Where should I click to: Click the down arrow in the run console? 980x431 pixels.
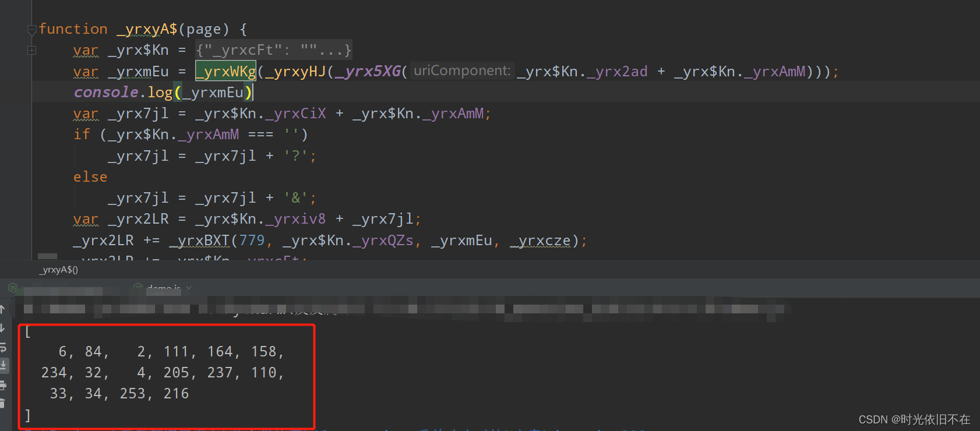2,328
